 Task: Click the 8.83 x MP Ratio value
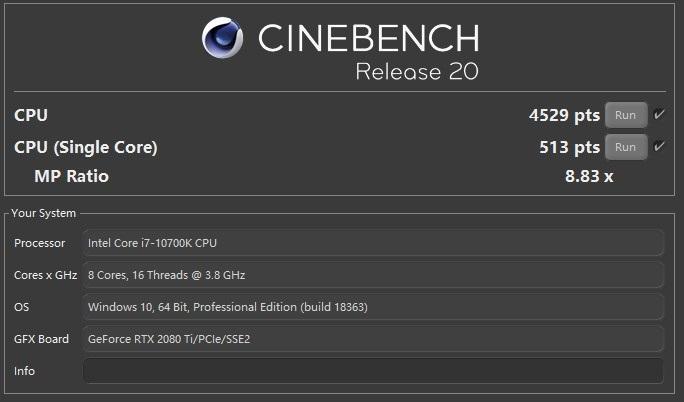[589, 176]
